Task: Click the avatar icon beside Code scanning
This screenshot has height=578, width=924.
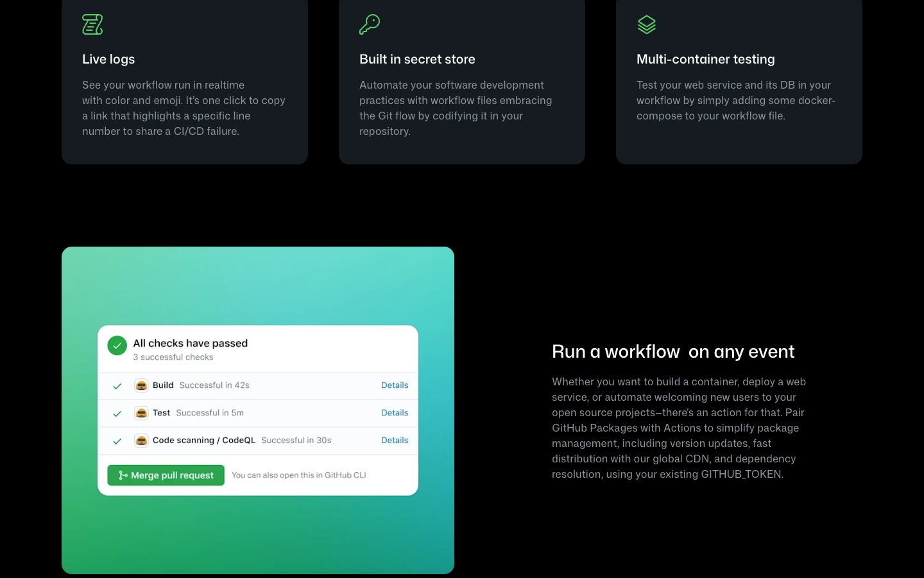Action: pyautogui.click(x=141, y=441)
